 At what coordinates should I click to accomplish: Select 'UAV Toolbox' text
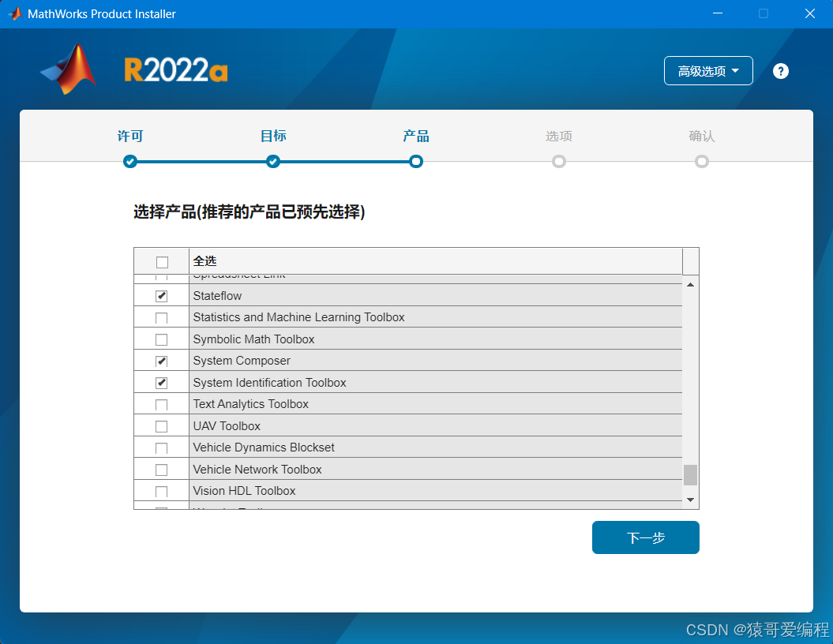point(227,426)
